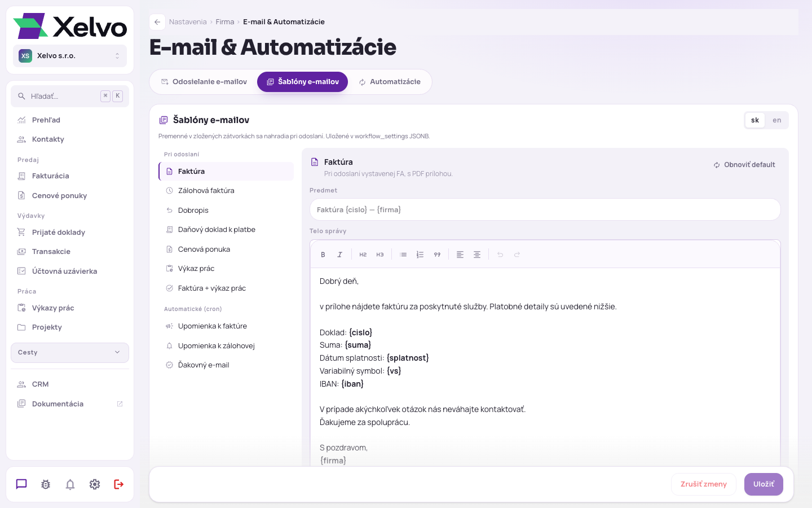
Task: Apply italic formatting in message editor
Action: click(340, 255)
